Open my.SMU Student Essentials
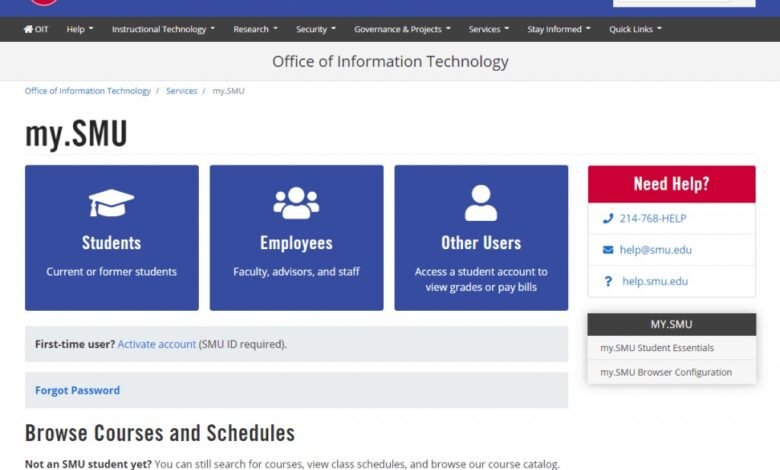Screen dimensions: 780x470 (x=657, y=348)
